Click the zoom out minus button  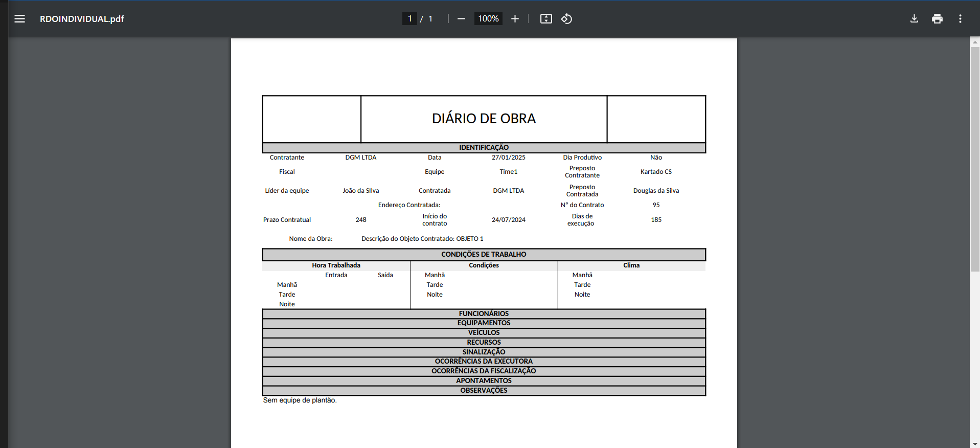point(461,19)
